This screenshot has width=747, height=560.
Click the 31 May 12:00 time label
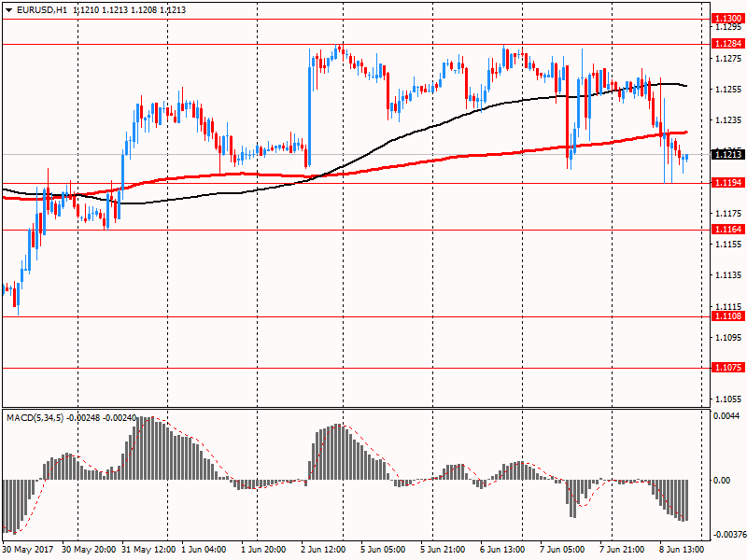148,550
